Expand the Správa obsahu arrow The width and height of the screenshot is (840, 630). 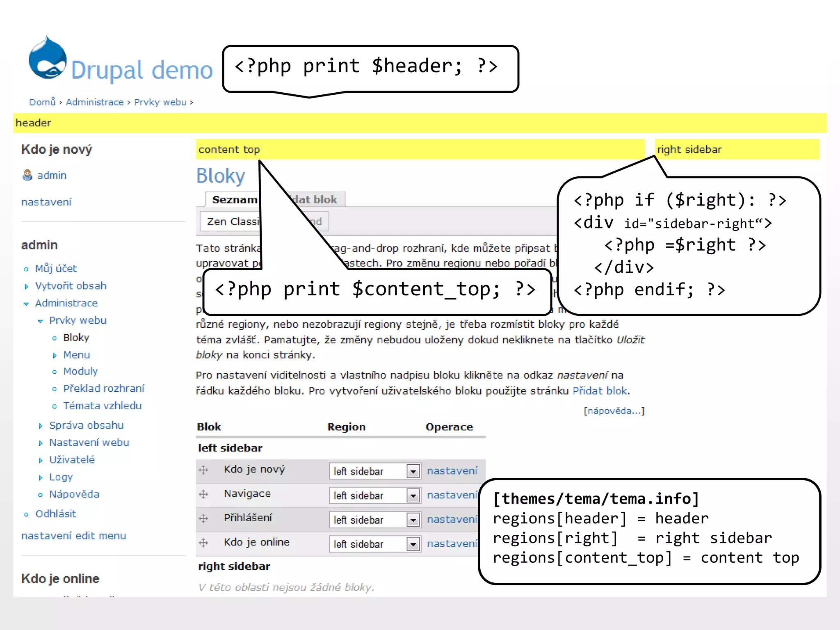41,426
